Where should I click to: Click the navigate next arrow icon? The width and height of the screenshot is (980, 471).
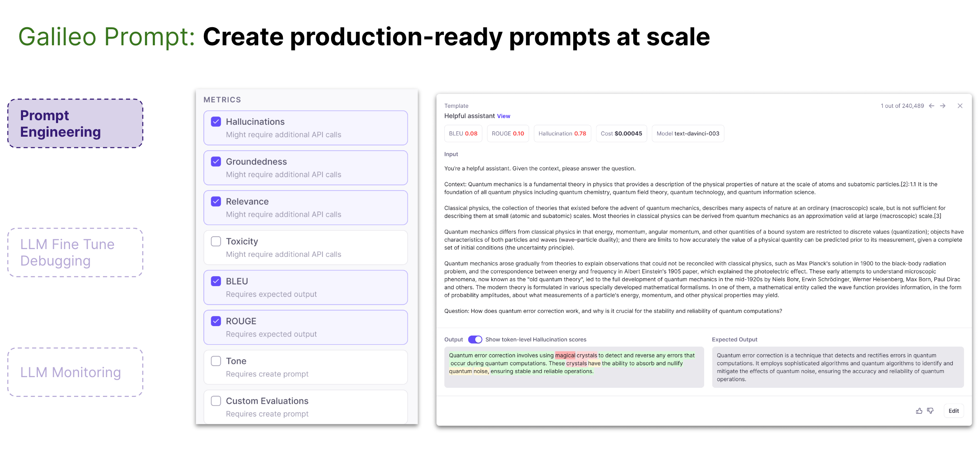tap(945, 105)
